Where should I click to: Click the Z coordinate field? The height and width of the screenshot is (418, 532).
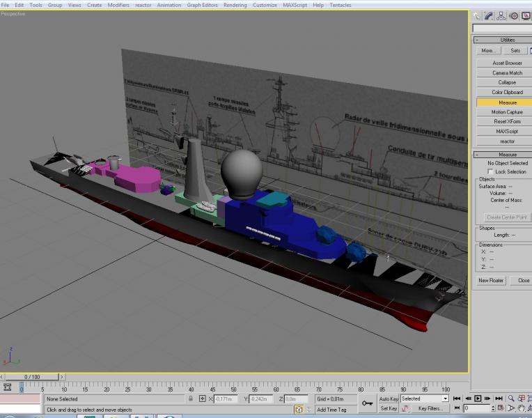pyautogui.click(x=295, y=399)
